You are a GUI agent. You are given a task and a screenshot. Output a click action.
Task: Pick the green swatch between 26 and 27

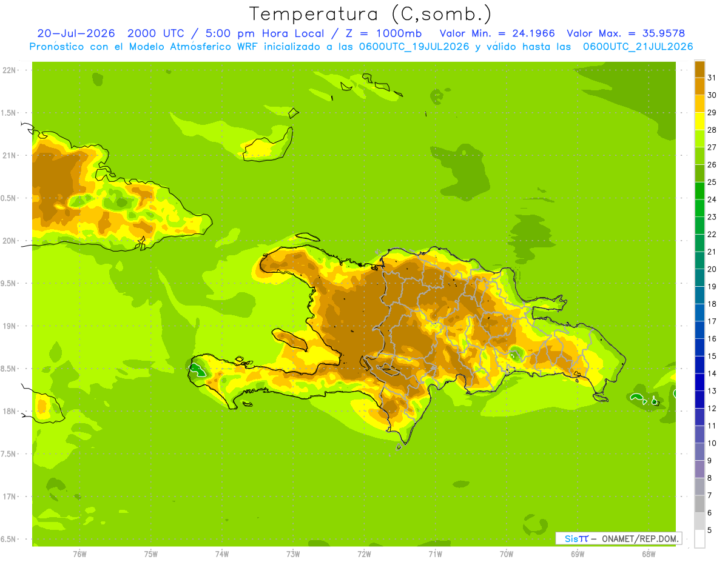pos(699,156)
